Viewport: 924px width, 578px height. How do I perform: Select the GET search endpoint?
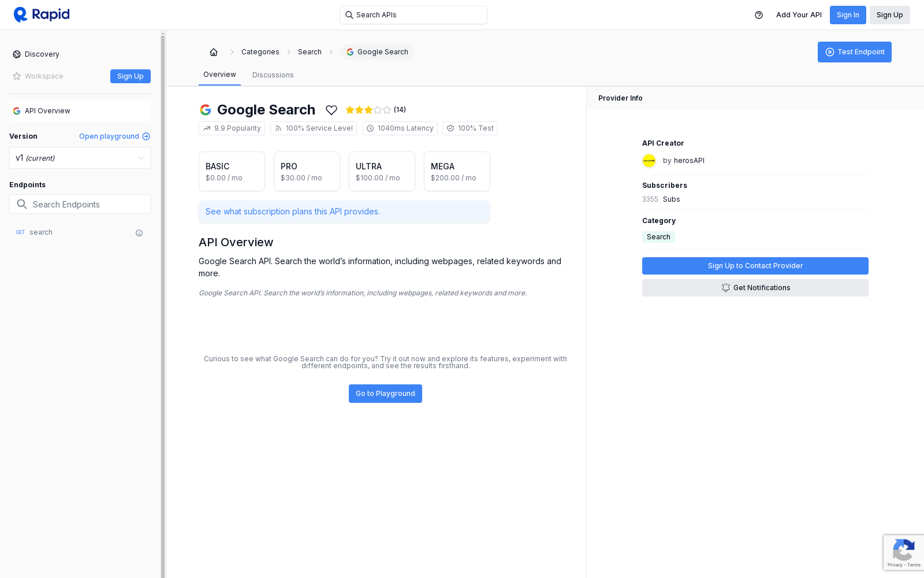pyautogui.click(x=80, y=232)
